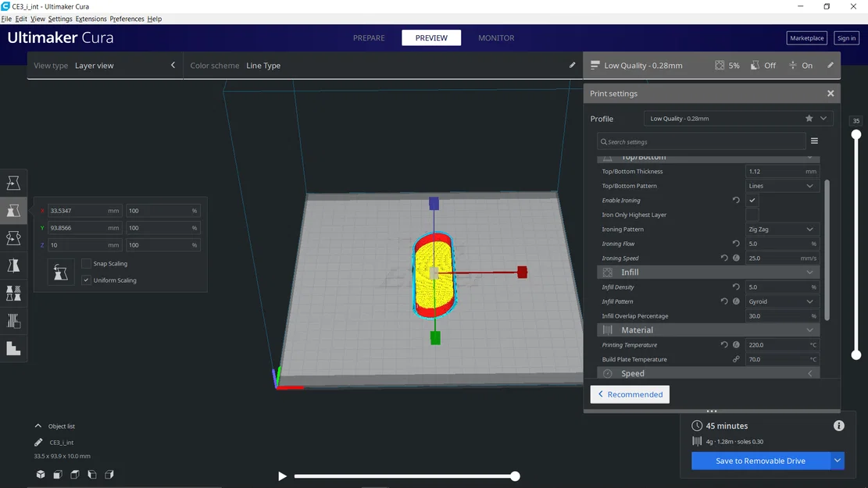Open Ironing Pattern dropdown
The height and width of the screenshot is (488, 868).
pos(781,229)
